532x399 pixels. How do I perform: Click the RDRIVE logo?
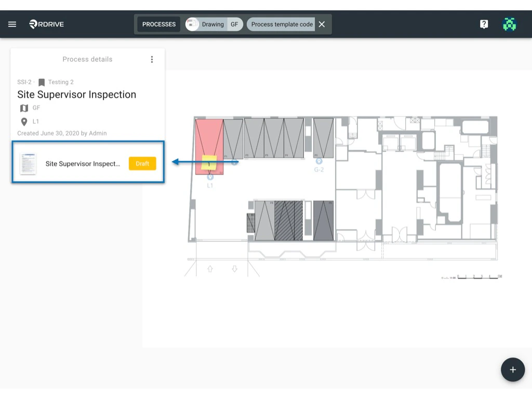pos(46,24)
